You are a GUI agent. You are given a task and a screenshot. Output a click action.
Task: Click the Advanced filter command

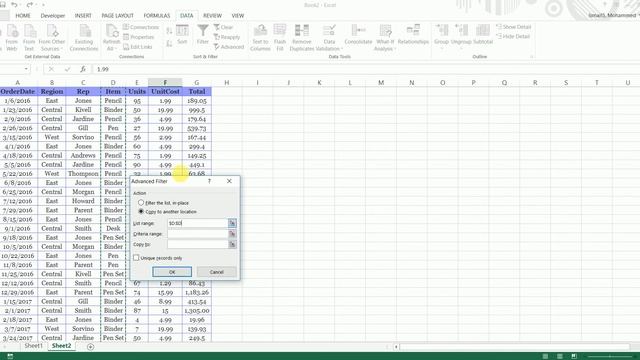point(229,47)
